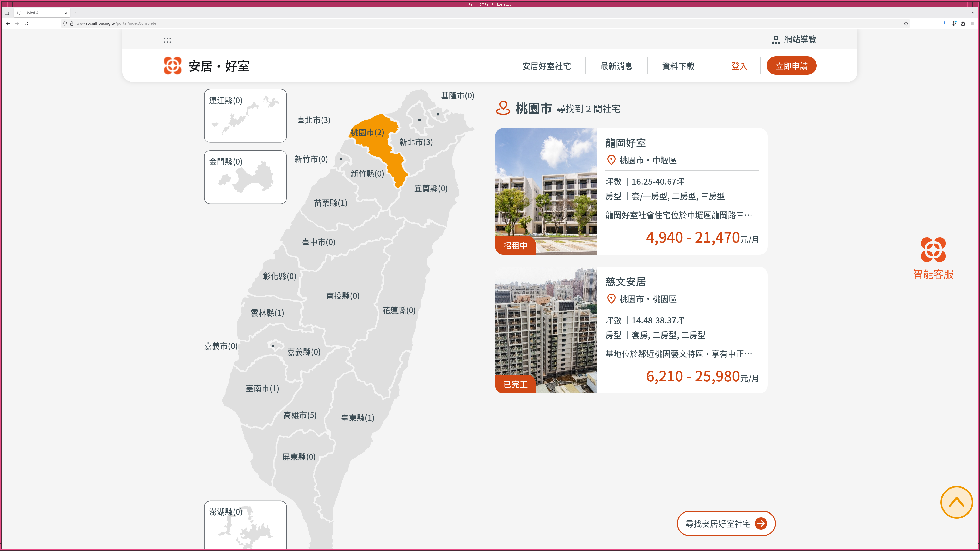Open the browser hamburger menu
This screenshot has width=980, height=551.
[x=972, y=23]
